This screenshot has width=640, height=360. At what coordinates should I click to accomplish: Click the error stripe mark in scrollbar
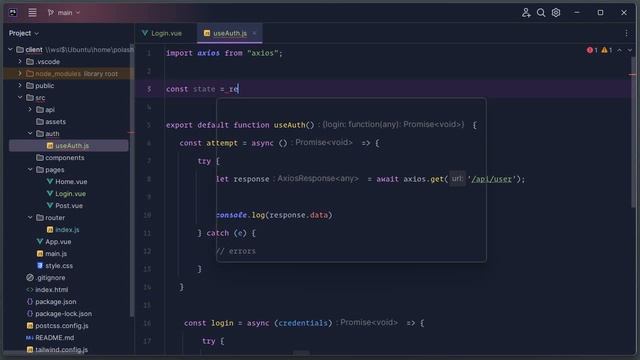pos(632,75)
